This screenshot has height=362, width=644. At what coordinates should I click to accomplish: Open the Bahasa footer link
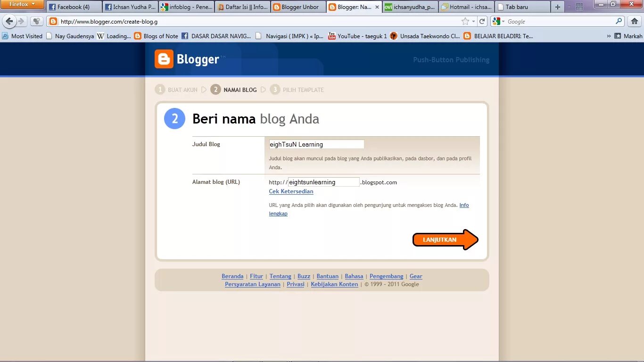(x=354, y=276)
